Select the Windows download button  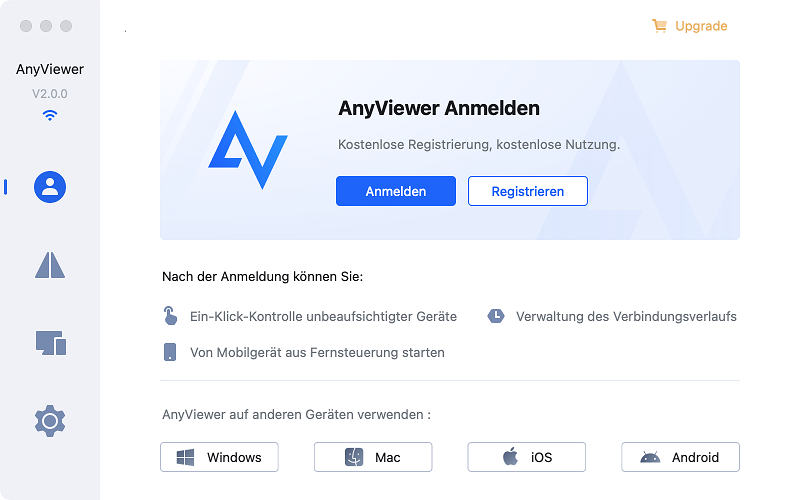point(219,457)
